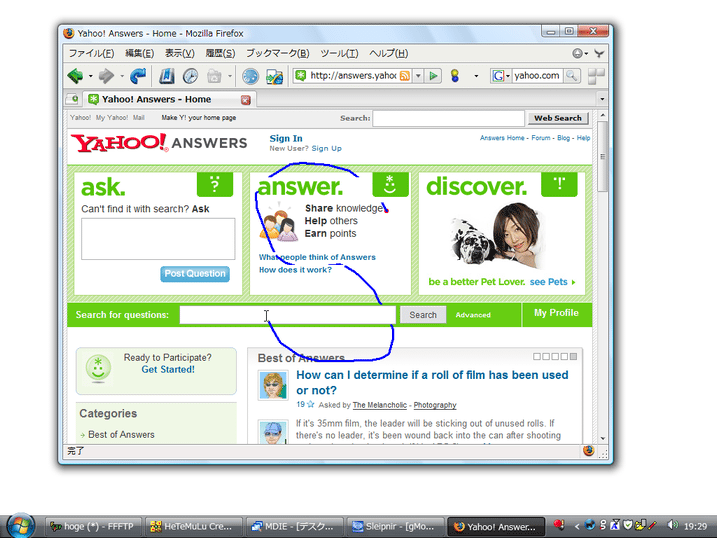The height and width of the screenshot is (538, 717).
Task: Close the Yahoo! Answers - Home tab
Action: (x=246, y=100)
